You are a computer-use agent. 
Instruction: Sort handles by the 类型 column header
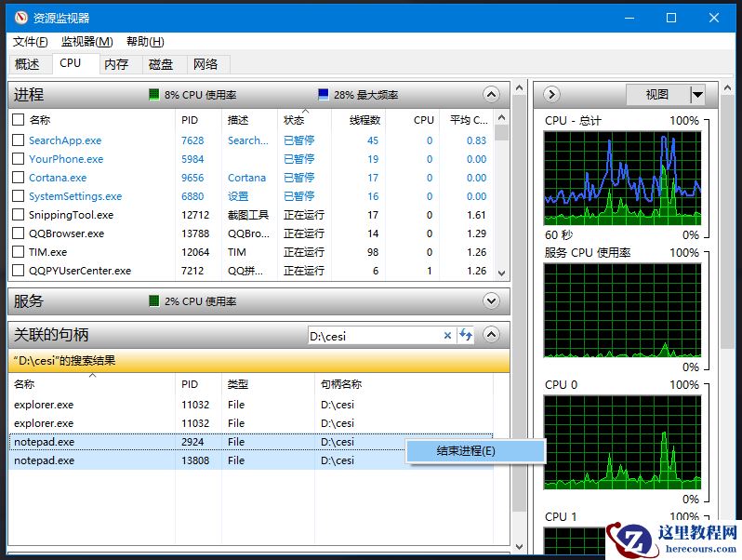click(x=268, y=384)
